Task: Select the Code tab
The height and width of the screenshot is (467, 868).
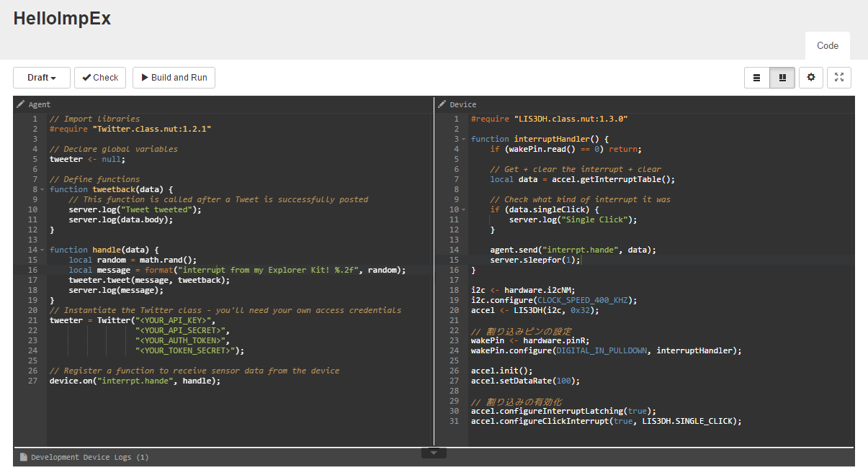Action: [x=827, y=45]
